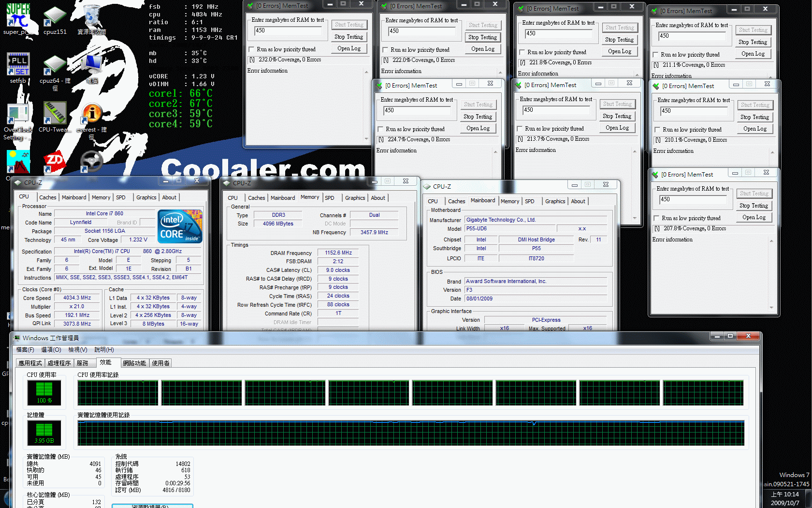
Task: Click title icon of MemTest with 224.7% coverage
Action: 379,85
